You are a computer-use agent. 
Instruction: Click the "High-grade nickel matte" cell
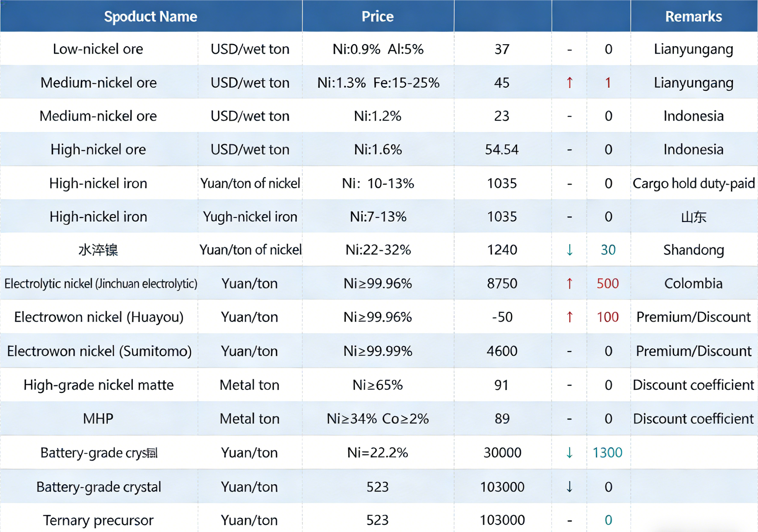tap(98, 385)
